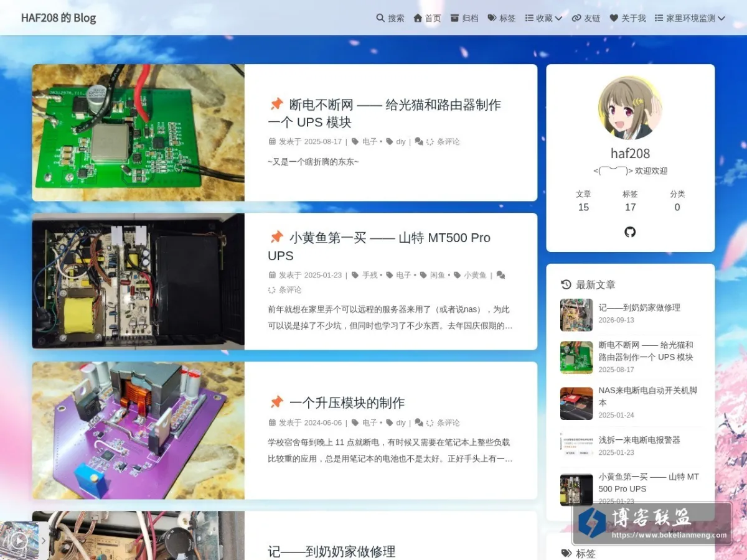The width and height of the screenshot is (747, 560).
Task: Click the 电子 tag on the 2025-08-17 post
Action: click(370, 141)
